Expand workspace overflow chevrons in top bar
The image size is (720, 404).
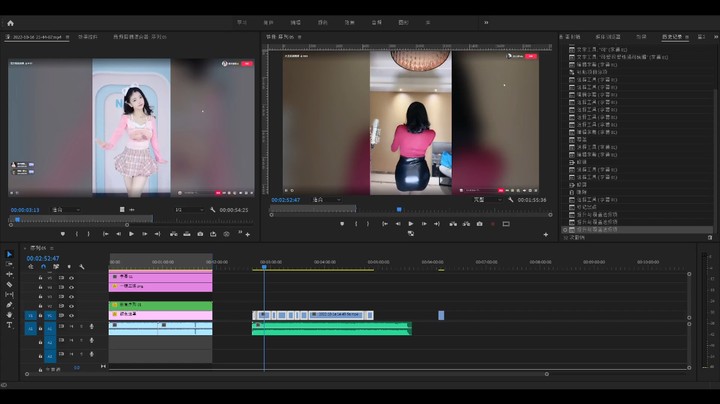coord(486,22)
